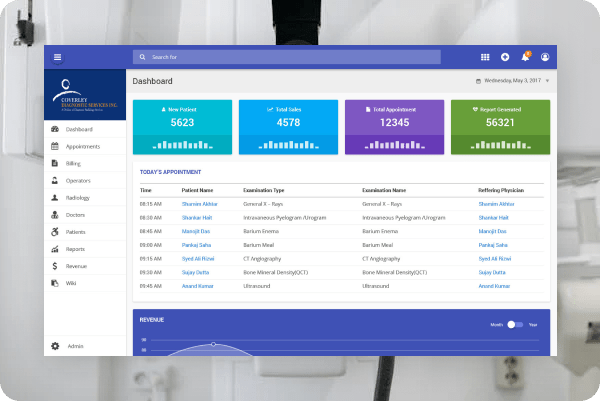Click the '08:15 AM' time cell

pos(151,204)
